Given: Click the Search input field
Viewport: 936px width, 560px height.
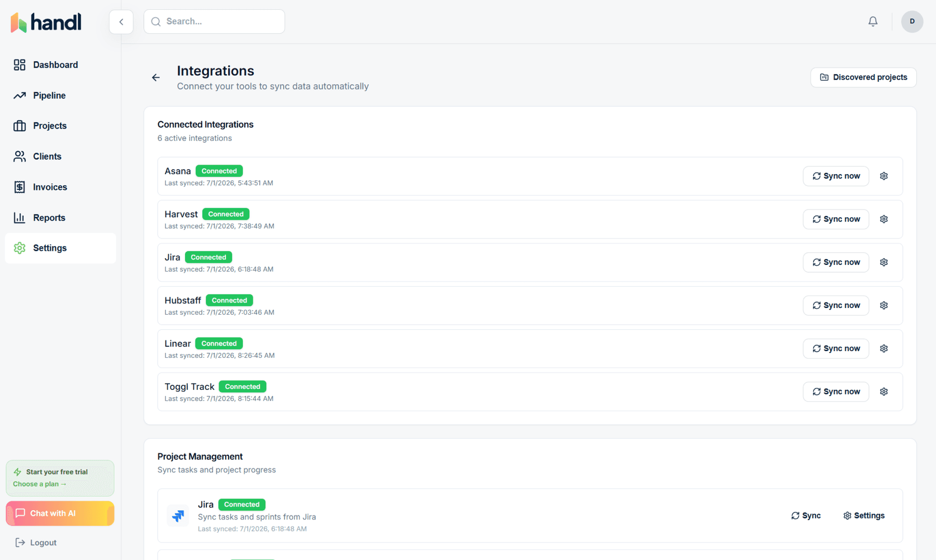Looking at the screenshot, I should click(214, 22).
